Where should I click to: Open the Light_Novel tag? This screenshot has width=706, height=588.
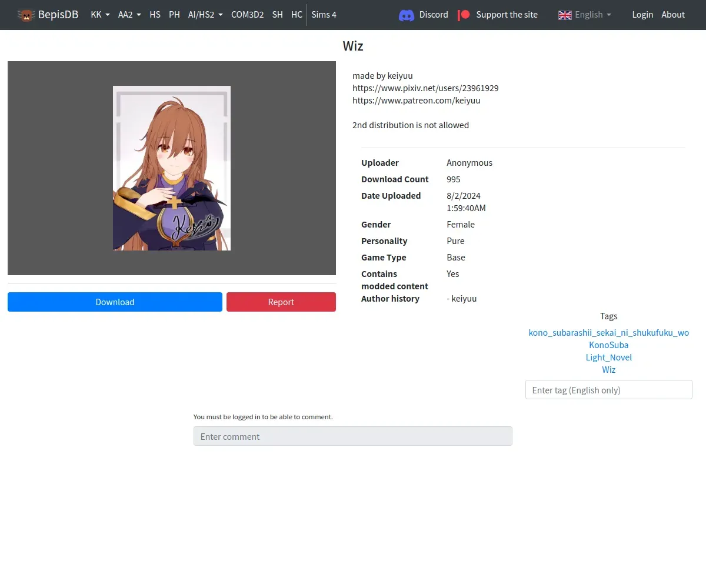[x=609, y=358]
